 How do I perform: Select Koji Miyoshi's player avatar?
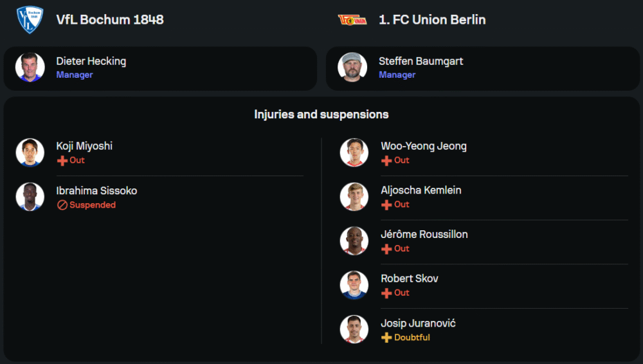coord(30,152)
